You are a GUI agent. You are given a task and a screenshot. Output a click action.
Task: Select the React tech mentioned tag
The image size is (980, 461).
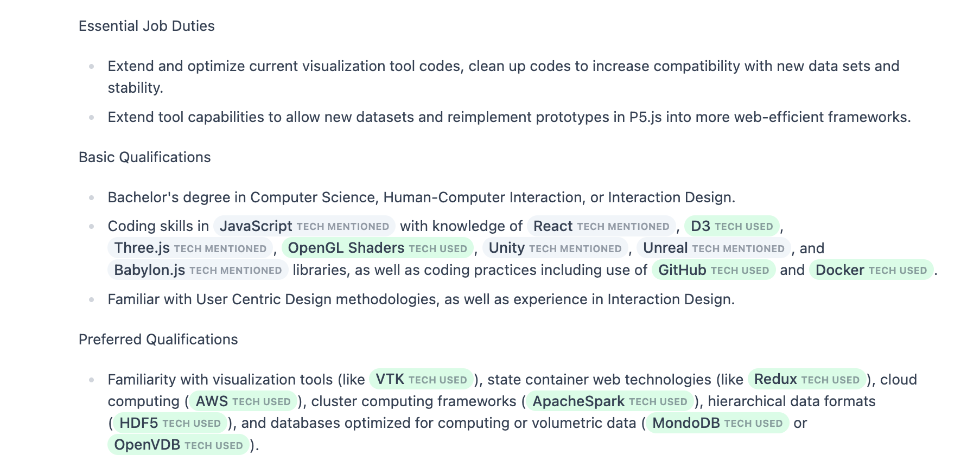[601, 226]
